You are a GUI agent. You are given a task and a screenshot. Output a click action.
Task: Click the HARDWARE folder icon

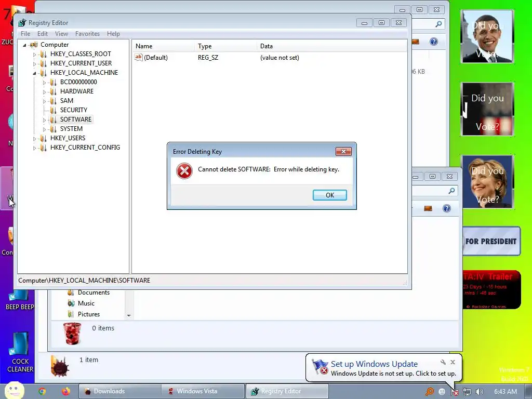(x=53, y=91)
